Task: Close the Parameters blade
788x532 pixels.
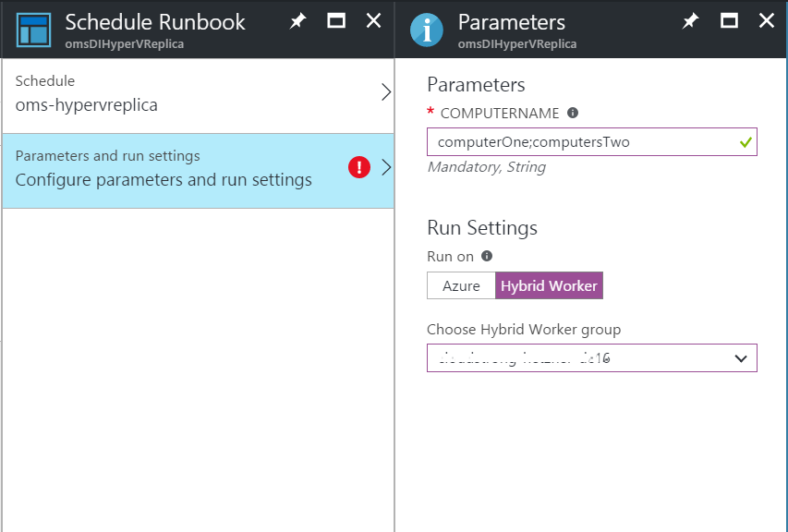Action: (x=767, y=20)
